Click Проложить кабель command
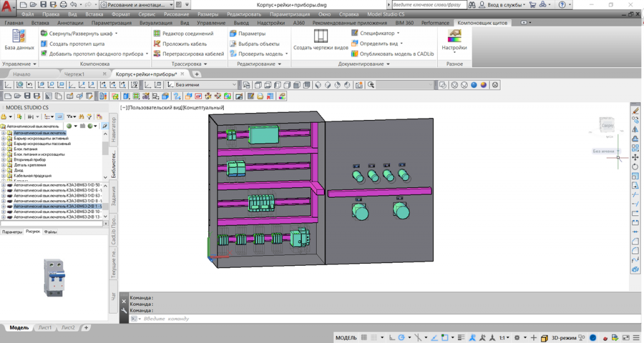 point(180,43)
